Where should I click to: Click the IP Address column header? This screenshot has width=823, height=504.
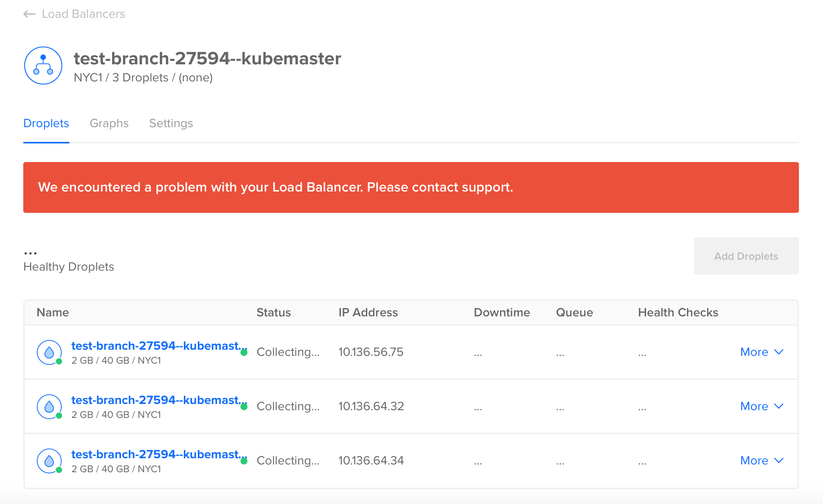[368, 312]
